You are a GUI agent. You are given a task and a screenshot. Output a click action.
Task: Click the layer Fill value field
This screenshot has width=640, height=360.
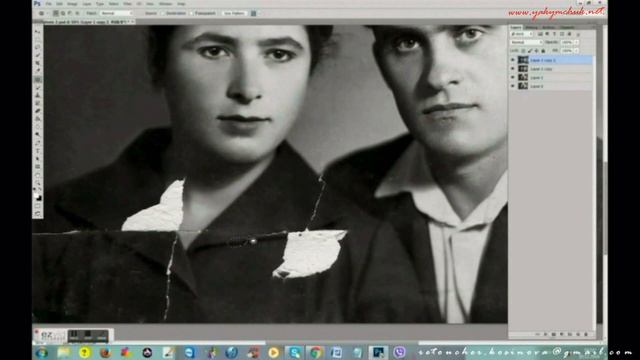tap(567, 51)
